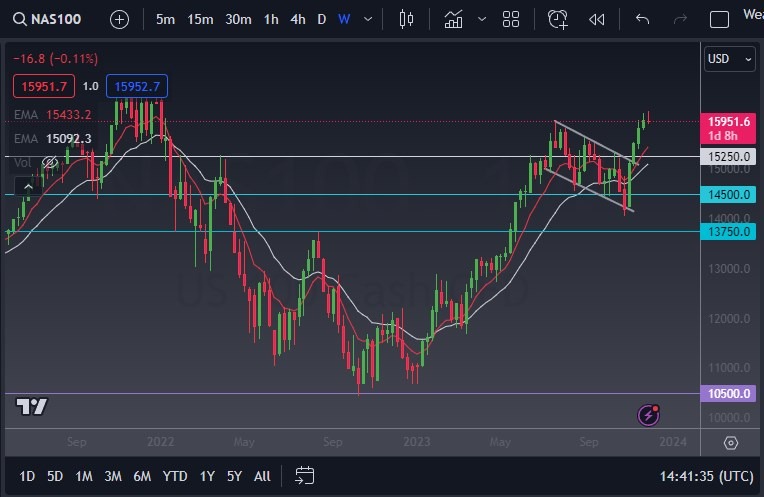Click the red sell price 15951.7

pyautogui.click(x=44, y=86)
